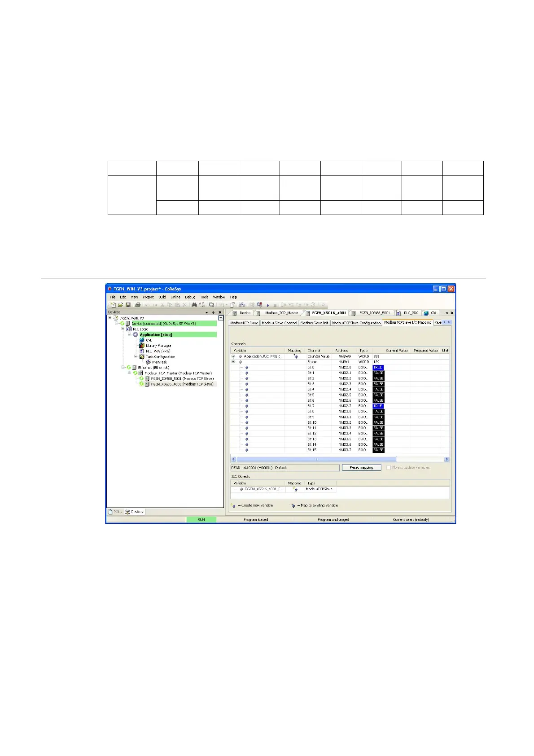The image size is (534, 756).
Task: Click the READ 16#0001 (=00001) - Default field
Action: click(285, 467)
